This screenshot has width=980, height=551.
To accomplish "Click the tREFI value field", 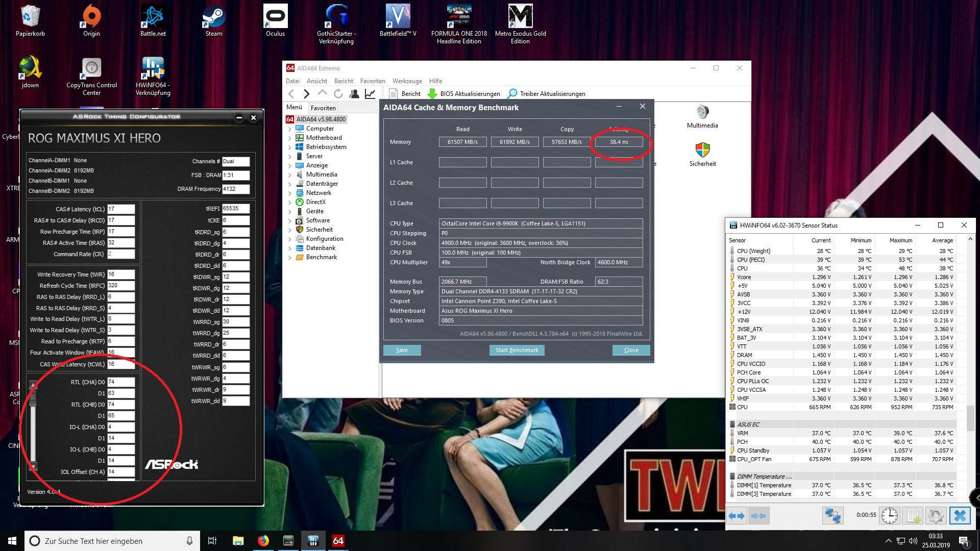I will point(236,208).
